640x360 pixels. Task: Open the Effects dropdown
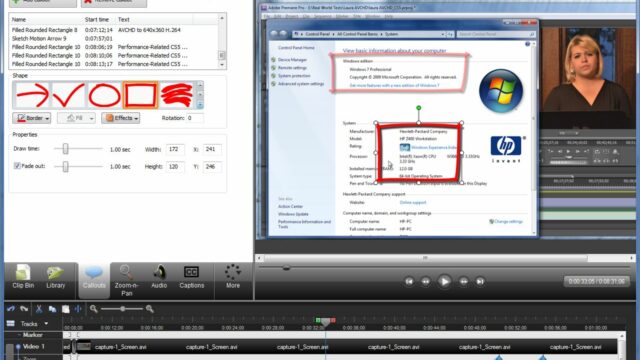(121, 118)
